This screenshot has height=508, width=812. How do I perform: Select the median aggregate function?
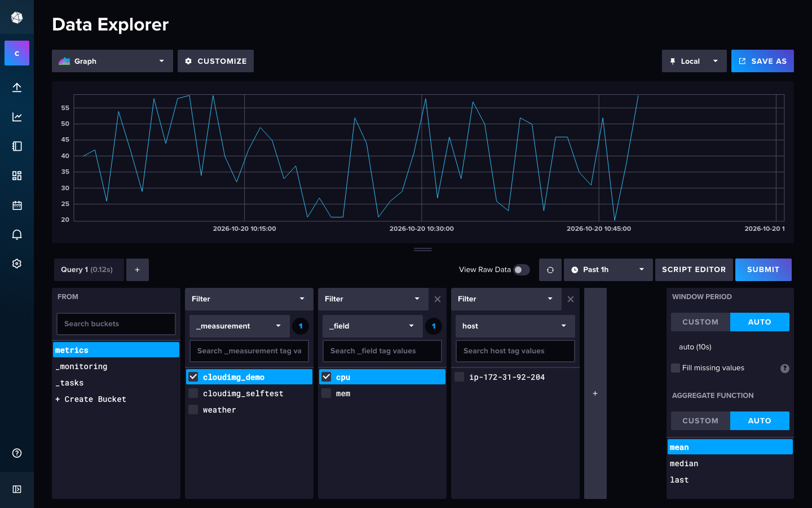(x=730, y=463)
